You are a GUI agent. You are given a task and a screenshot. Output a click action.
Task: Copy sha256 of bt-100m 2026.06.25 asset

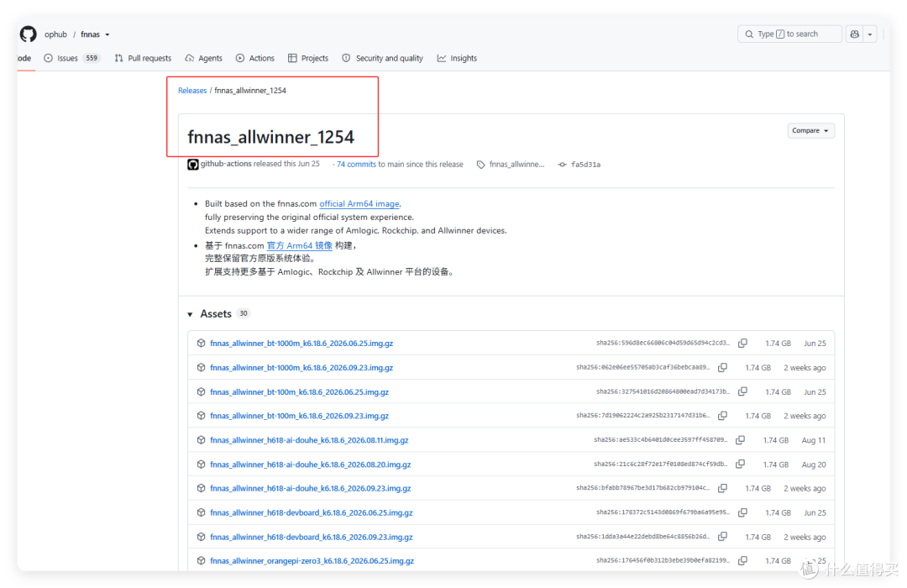742,391
